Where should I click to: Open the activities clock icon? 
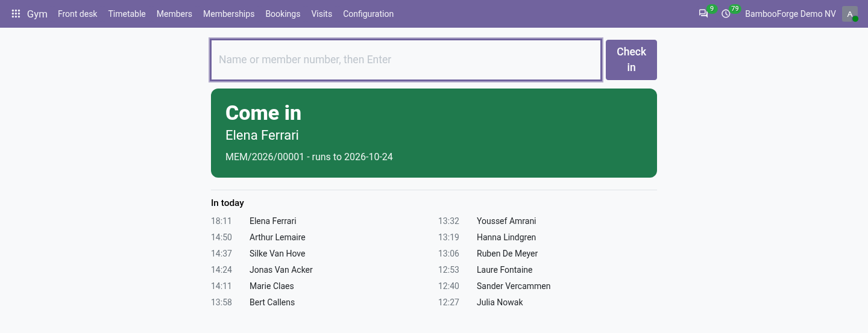(726, 14)
